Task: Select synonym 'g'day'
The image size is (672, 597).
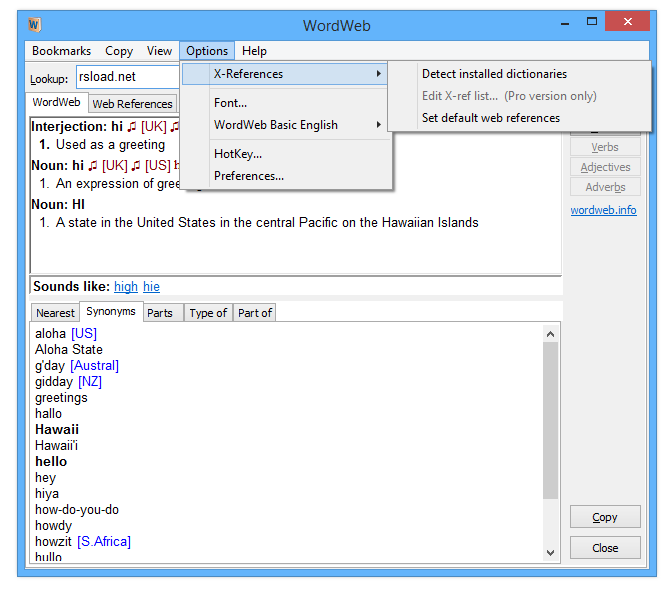Action: (50, 366)
